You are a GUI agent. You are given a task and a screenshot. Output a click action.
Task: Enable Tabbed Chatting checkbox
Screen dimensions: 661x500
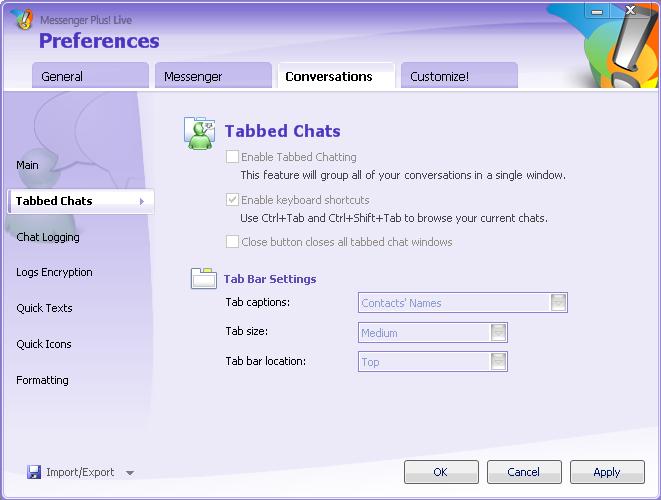pyautogui.click(x=232, y=157)
